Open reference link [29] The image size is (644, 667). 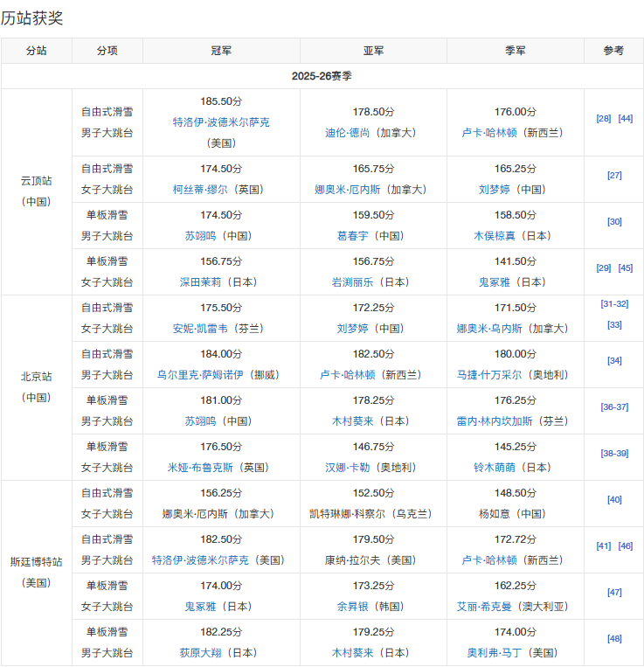pyautogui.click(x=603, y=268)
